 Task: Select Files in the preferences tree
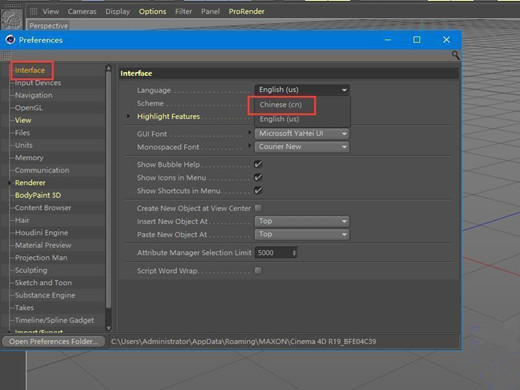pyautogui.click(x=22, y=133)
